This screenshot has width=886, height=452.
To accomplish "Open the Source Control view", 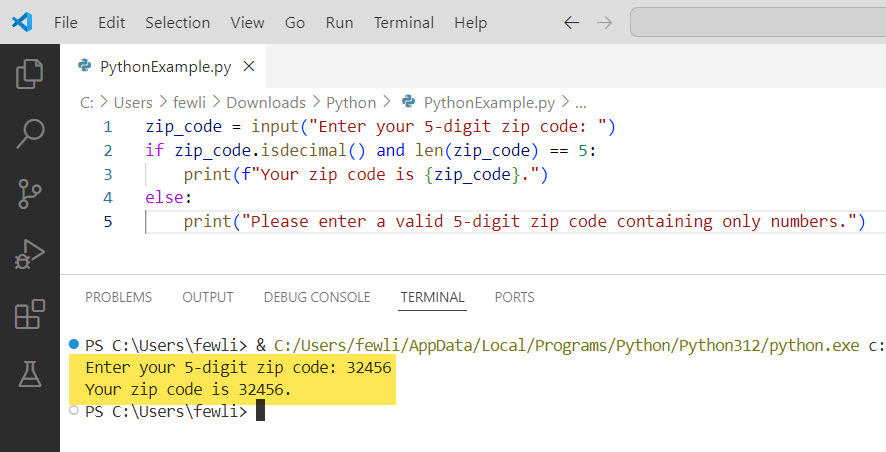I will 29,194.
